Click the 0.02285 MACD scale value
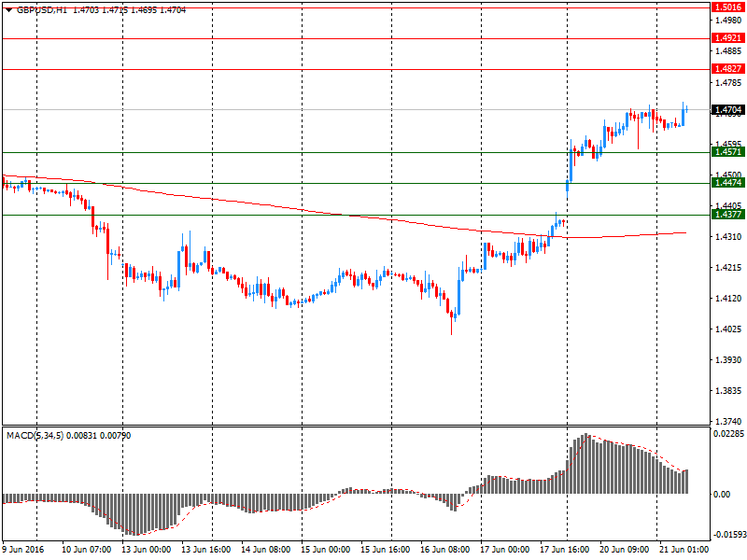747x560 pixels. point(728,434)
